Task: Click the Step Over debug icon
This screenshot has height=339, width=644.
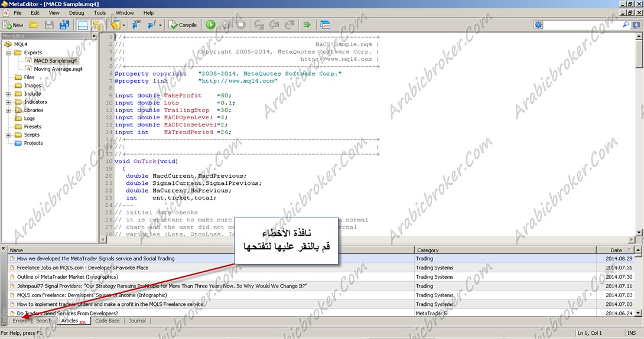Action: 274,25
